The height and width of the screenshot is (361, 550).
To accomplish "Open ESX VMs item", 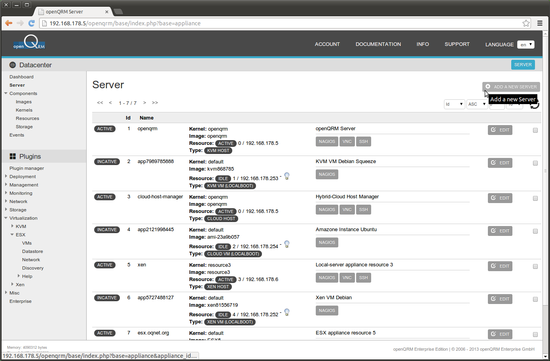I will pyautogui.click(x=27, y=243).
